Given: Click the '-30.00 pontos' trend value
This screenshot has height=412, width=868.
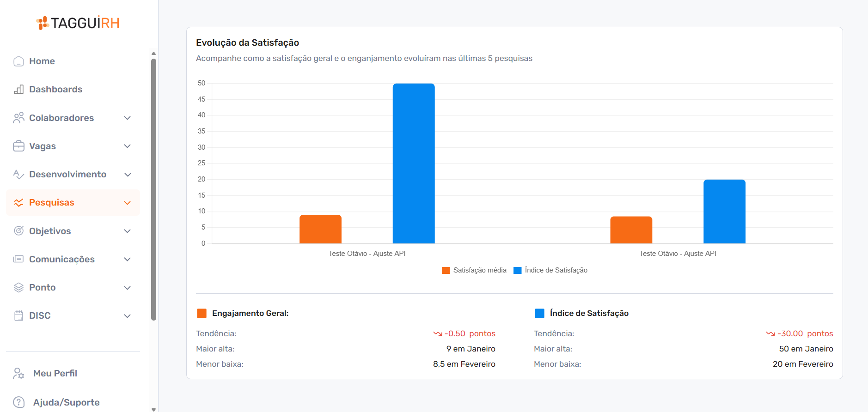Looking at the screenshot, I should click(x=805, y=333).
